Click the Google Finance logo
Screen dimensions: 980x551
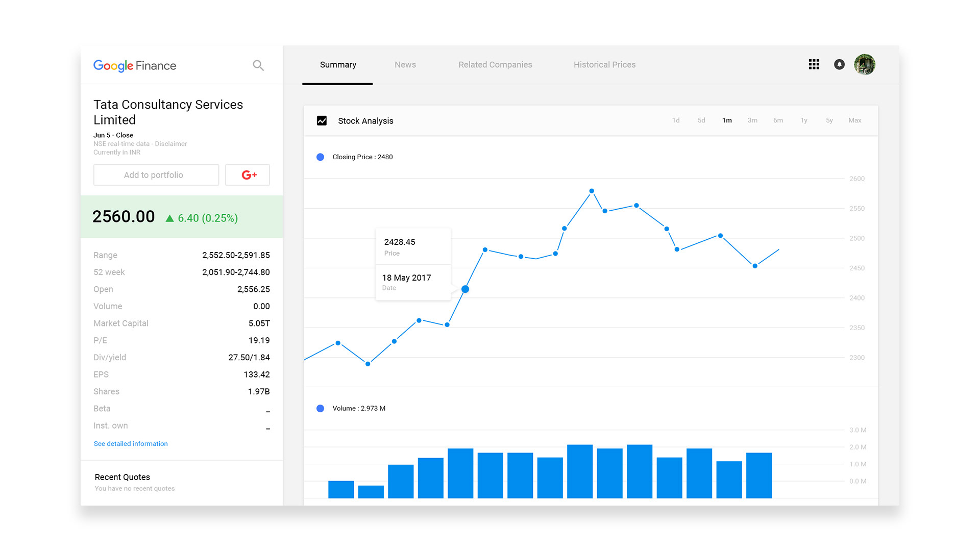[135, 65]
